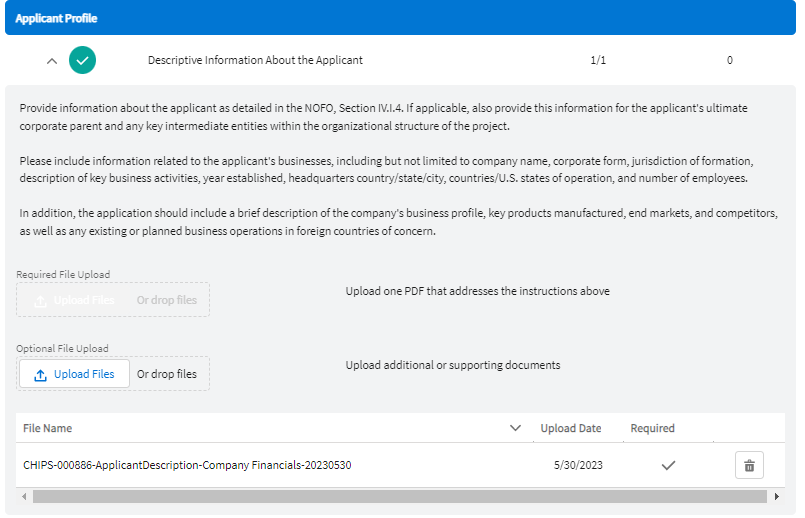Delete the uploaded CHIPS-000886 file
The image size is (805, 518).
pyautogui.click(x=749, y=465)
